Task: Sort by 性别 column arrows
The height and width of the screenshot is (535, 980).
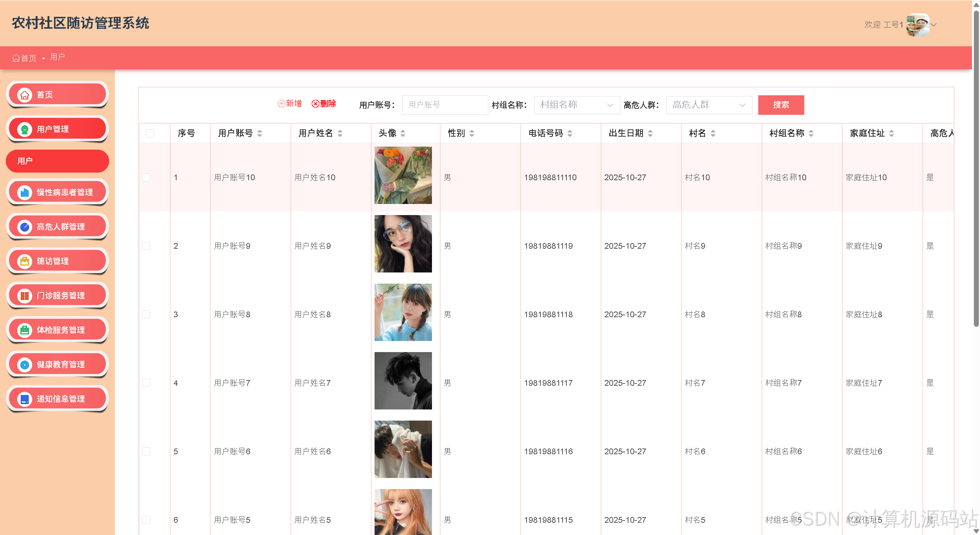Action: click(x=472, y=133)
